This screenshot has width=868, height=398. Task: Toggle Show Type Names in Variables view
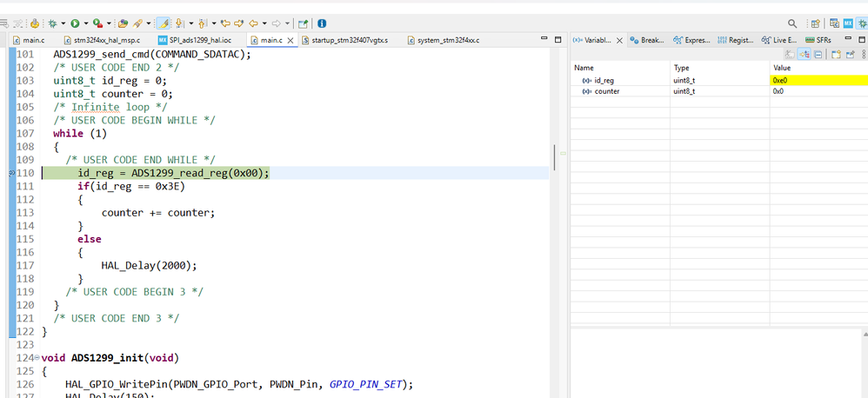point(790,54)
